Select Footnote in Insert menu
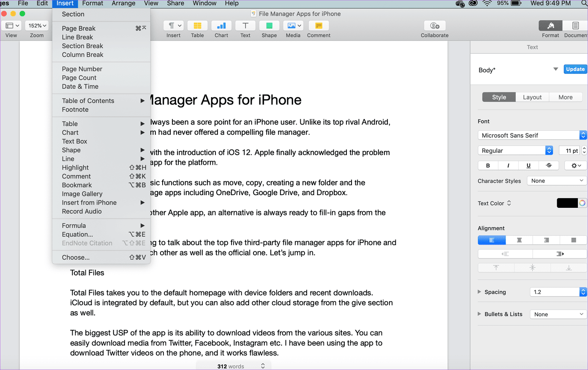Viewport: 588px width, 370px height. tap(101, 109)
